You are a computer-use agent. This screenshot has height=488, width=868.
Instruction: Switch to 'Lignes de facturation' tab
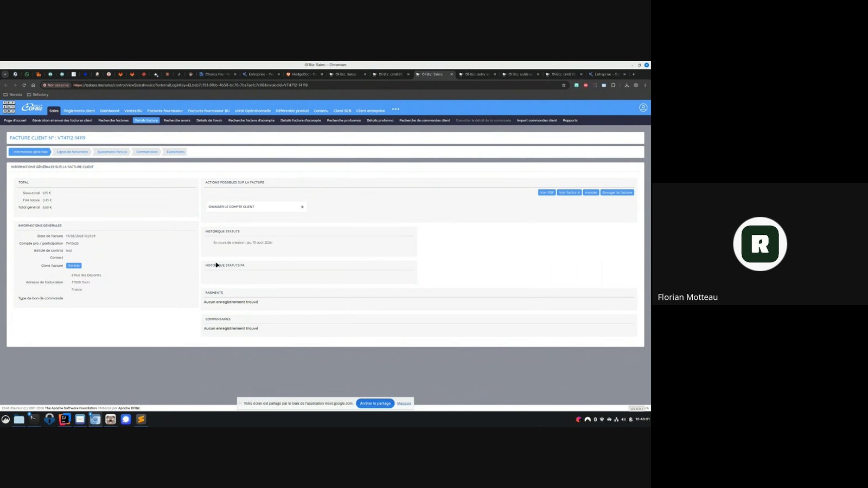[72, 152]
